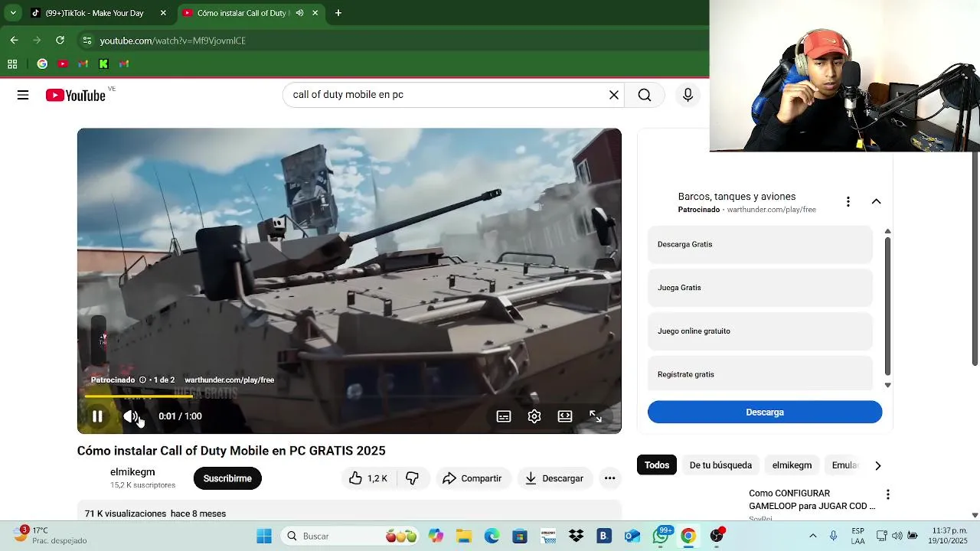Select the elmikegm filter chip

point(792,465)
